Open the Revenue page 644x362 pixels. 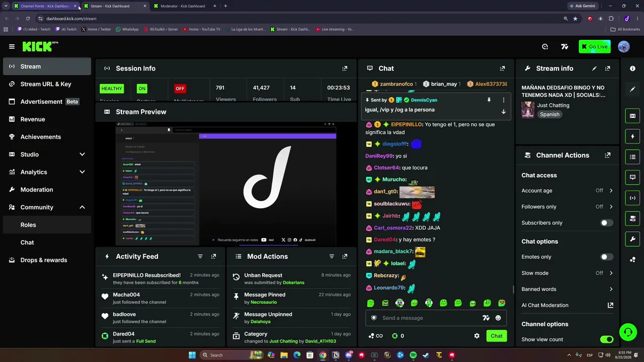click(47, 119)
